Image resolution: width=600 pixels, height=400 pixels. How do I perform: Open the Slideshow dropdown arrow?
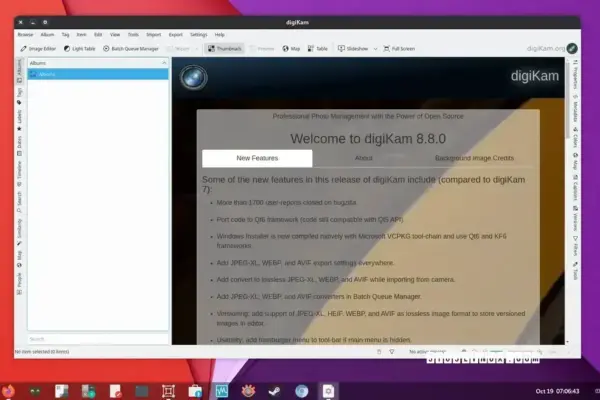pos(375,49)
